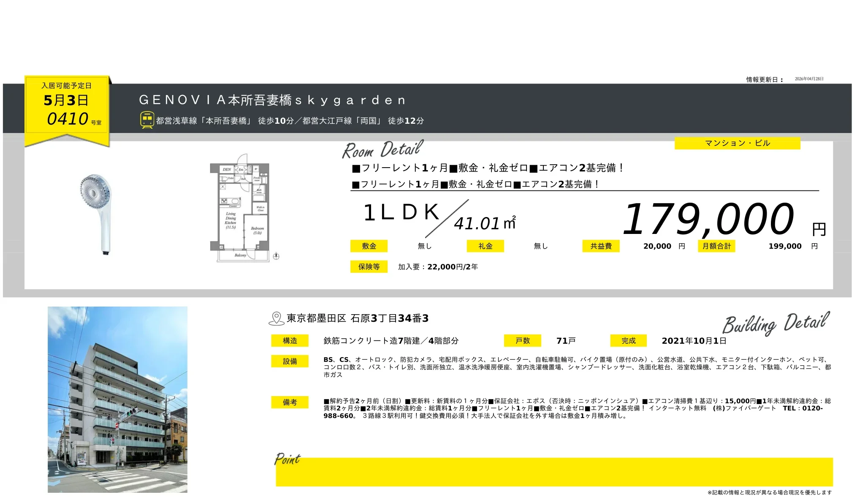
Task: Click the 敷金 yellow label
Action: coord(369,246)
